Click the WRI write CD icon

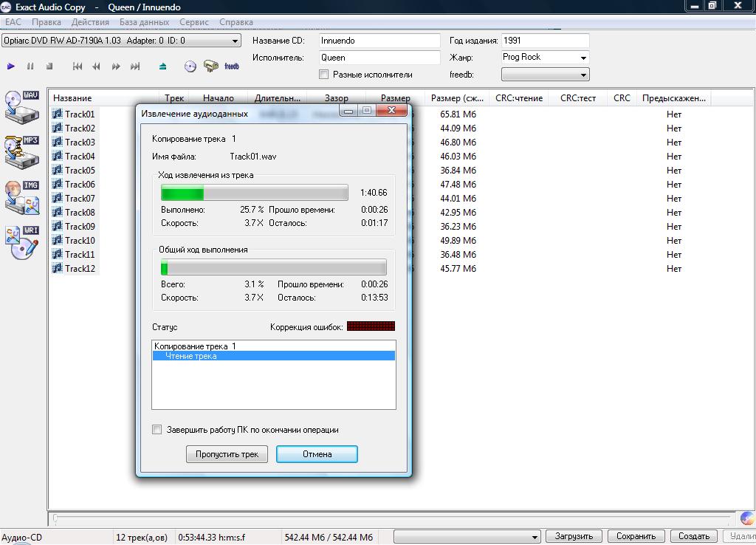click(x=21, y=241)
